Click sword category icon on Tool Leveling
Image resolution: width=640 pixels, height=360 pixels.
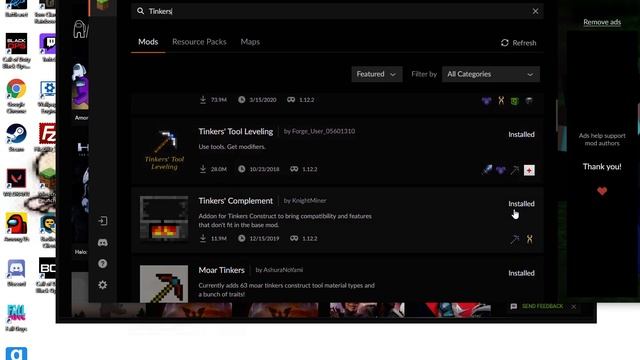point(487,170)
